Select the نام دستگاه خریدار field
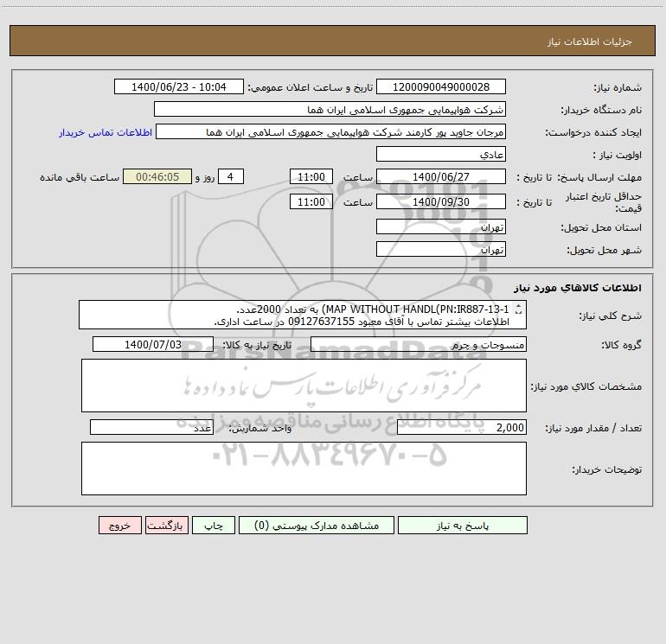This screenshot has width=666, height=644. point(330,109)
